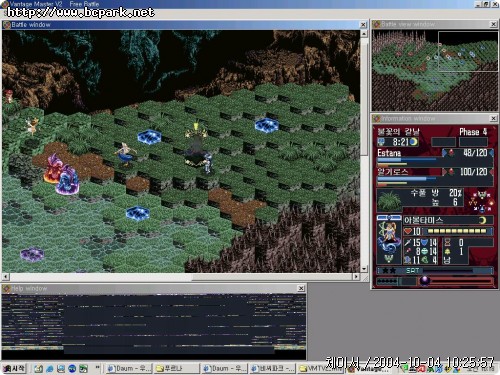Click 완기로스's red mana crystal icon
Image resolution: width=500 pixels, height=375 pixels.
pos(451,172)
